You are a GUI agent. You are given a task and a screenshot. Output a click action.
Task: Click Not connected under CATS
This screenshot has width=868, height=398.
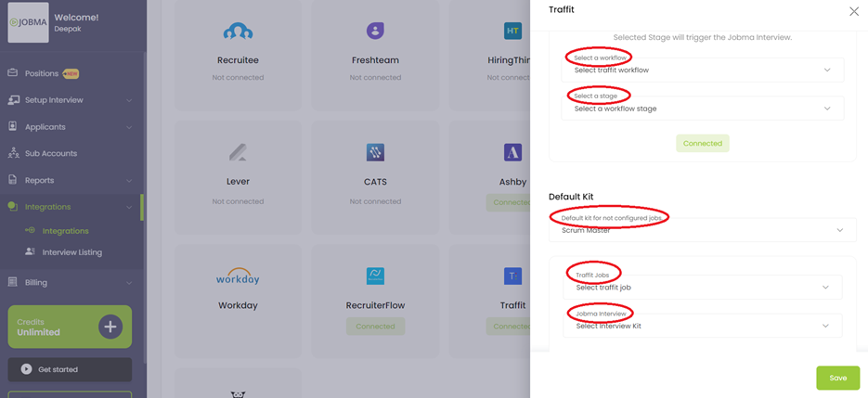click(375, 201)
